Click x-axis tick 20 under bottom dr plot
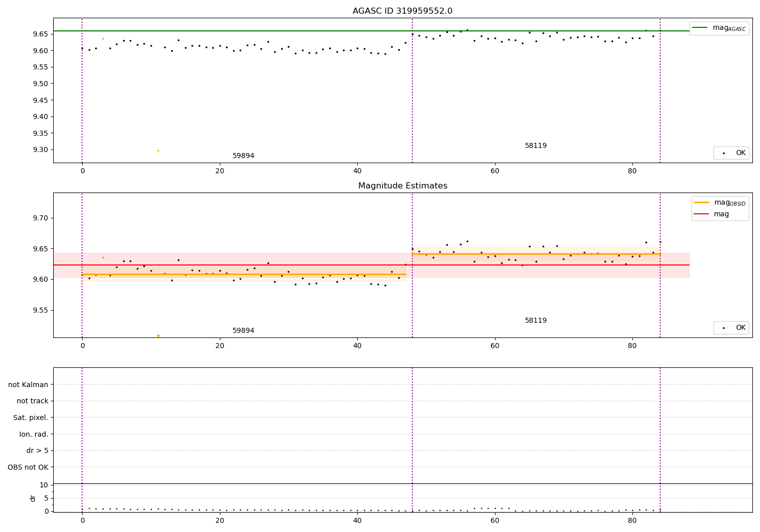 (219, 521)
